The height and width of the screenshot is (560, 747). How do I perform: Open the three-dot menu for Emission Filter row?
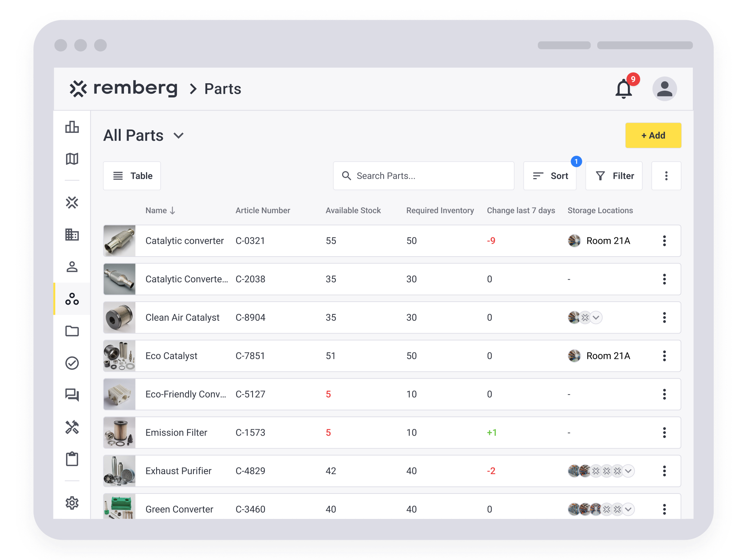pyautogui.click(x=664, y=433)
